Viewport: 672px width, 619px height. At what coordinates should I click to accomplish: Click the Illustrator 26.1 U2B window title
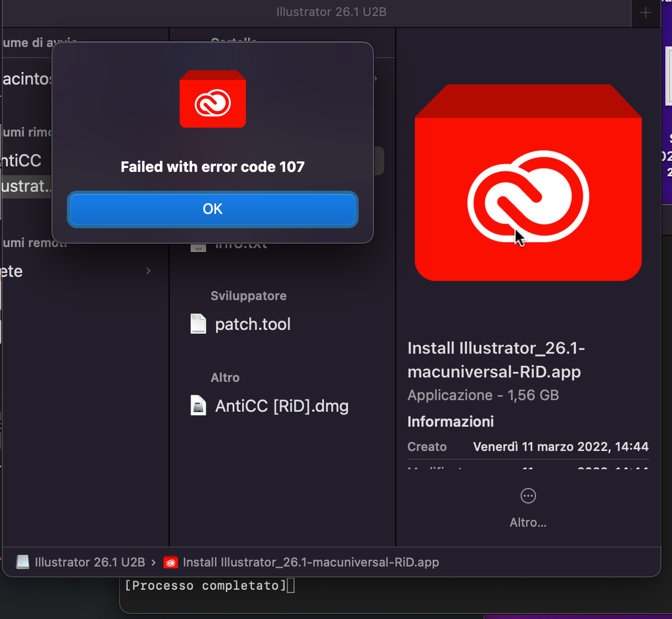pyautogui.click(x=332, y=12)
